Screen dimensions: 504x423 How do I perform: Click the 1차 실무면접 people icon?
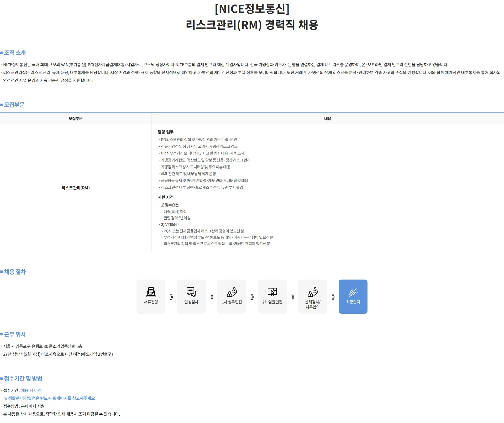(x=232, y=292)
